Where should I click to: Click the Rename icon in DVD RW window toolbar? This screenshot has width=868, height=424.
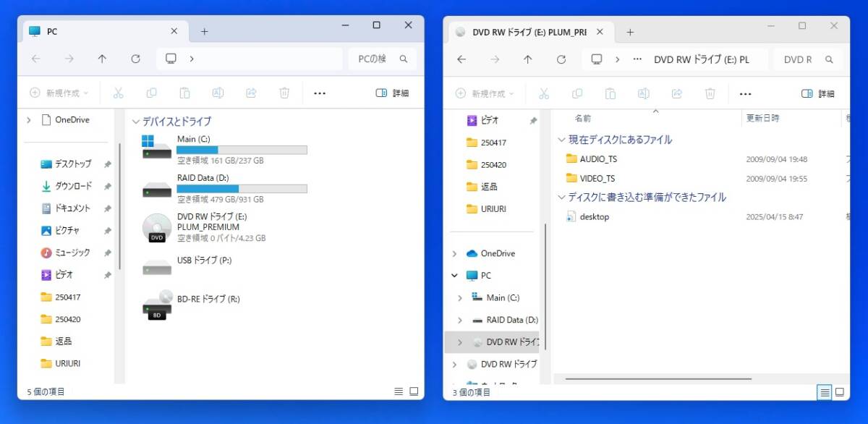coord(643,93)
